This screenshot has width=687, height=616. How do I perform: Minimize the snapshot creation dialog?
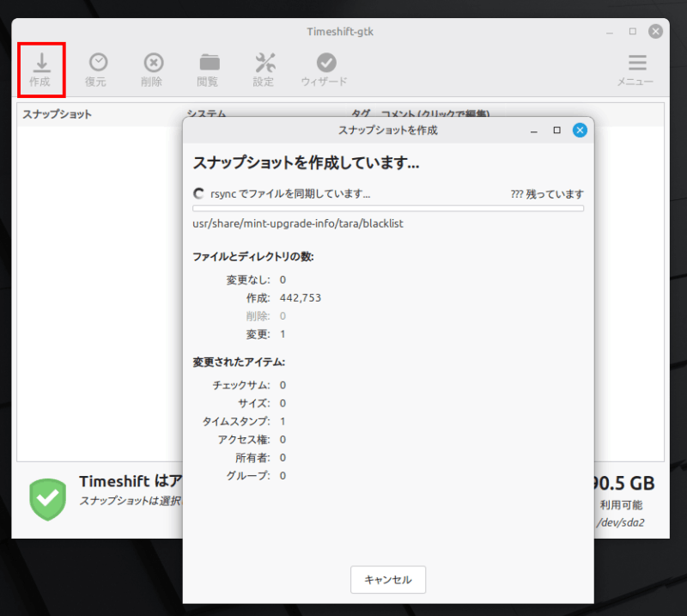coord(534,131)
